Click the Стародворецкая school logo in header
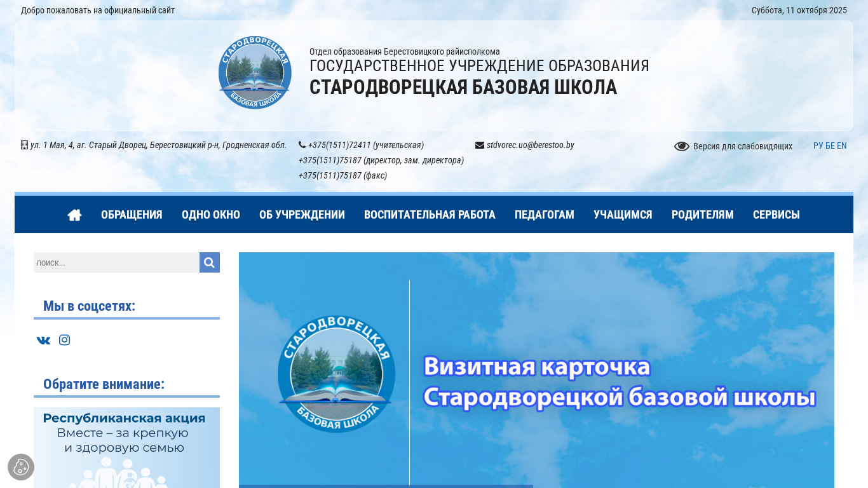 (x=255, y=72)
